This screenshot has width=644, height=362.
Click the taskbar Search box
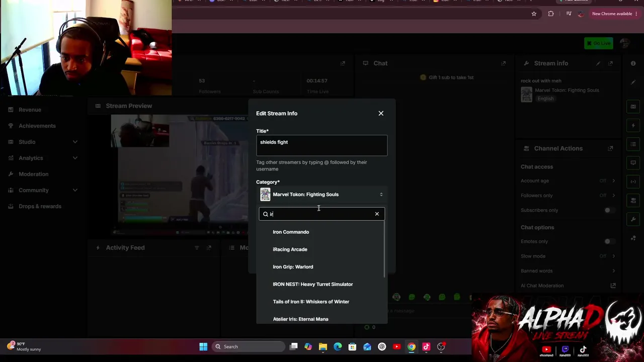click(x=248, y=346)
